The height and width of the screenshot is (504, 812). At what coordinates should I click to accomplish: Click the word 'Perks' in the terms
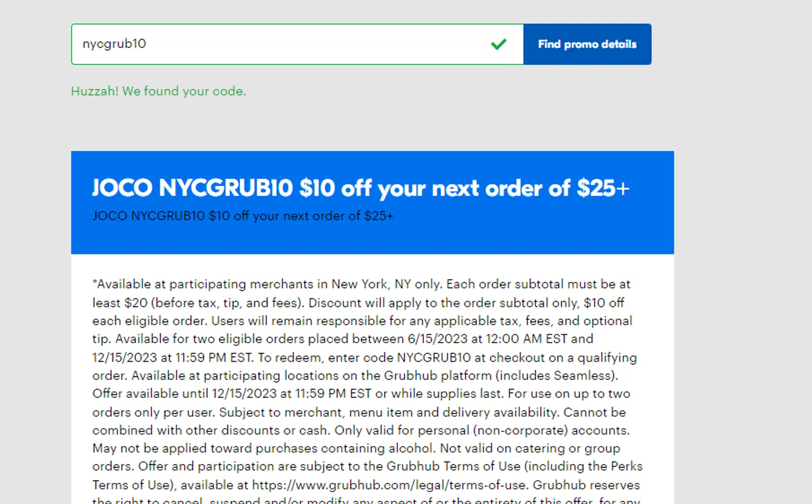tap(626, 467)
